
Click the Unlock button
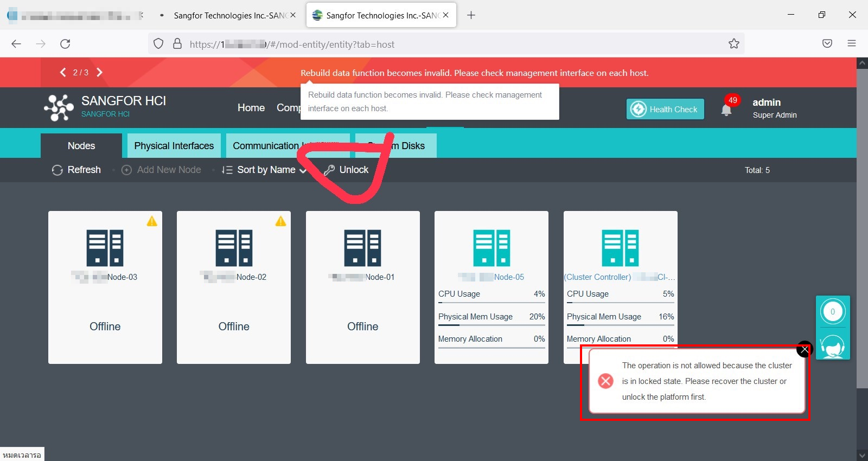pos(346,170)
